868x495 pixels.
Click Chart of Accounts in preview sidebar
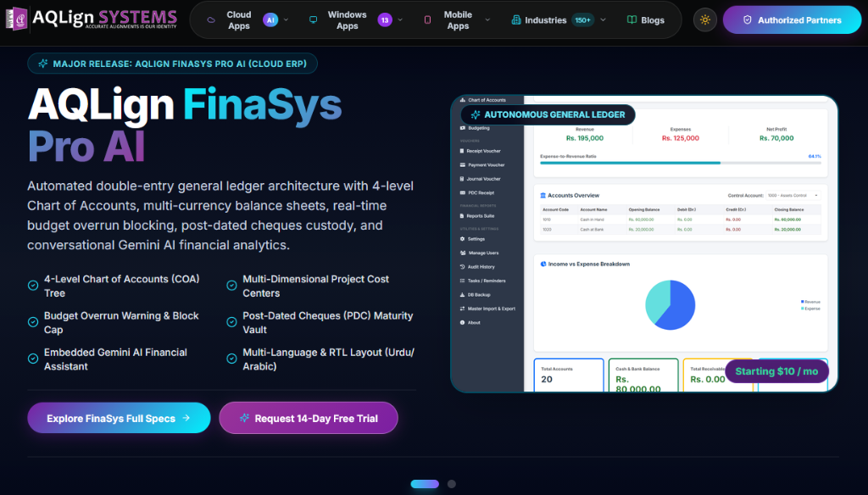(x=482, y=100)
